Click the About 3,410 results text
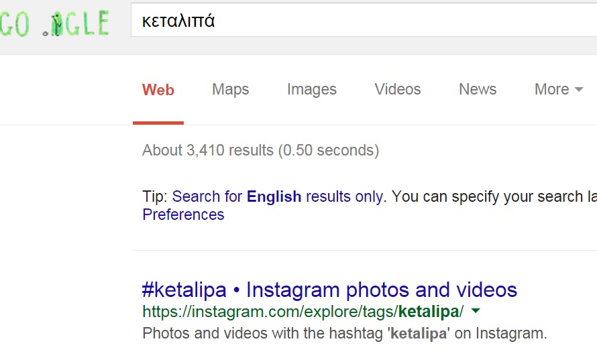The image size is (597, 364). pyautogui.click(x=261, y=150)
